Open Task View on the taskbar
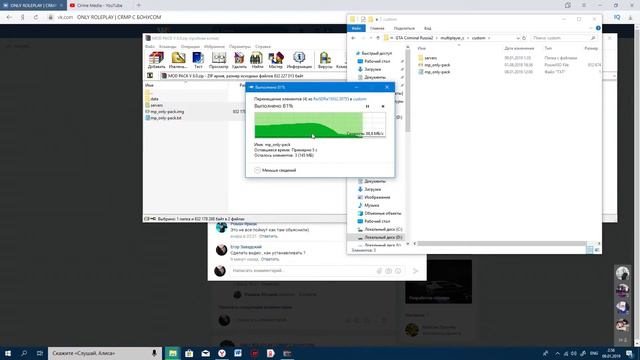640x360 pixels. click(40, 353)
